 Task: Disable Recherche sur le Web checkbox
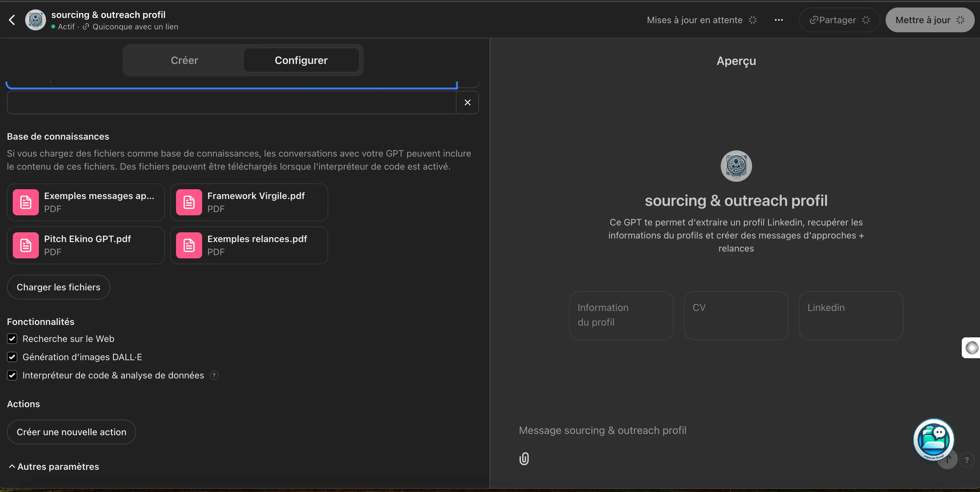(12, 339)
